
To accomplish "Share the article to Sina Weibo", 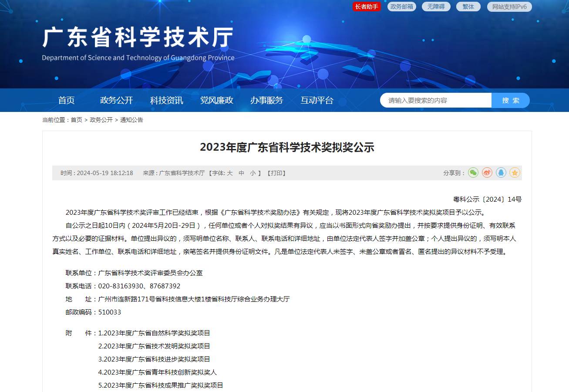I will click(487, 172).
